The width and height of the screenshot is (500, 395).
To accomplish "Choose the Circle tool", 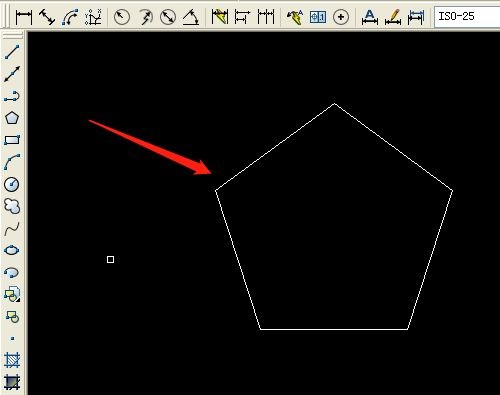I will click(x=12, y=184).
